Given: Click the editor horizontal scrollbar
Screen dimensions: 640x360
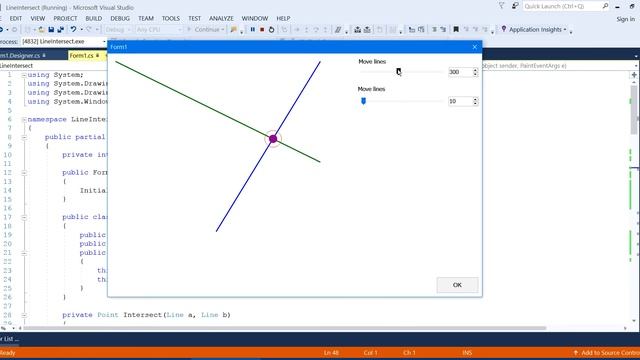Looking at the screenshot, I should click(x=285, y=328).
